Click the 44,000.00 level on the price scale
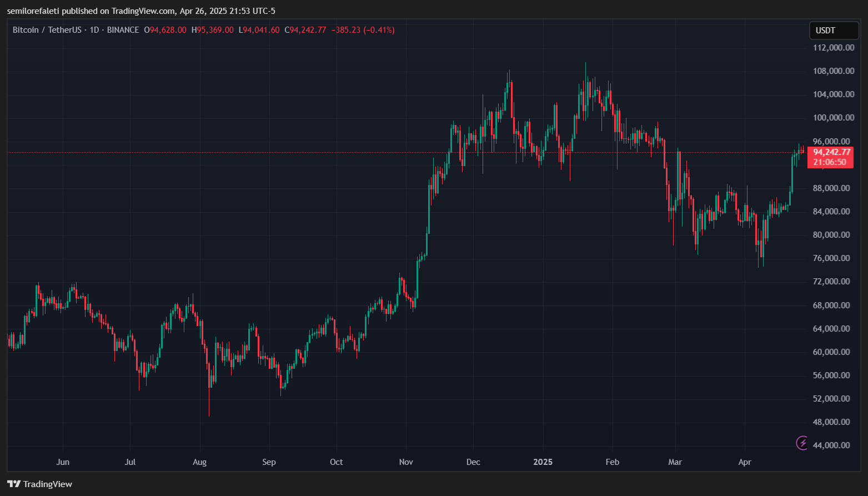868x496 pixels. tap(831, 445)
